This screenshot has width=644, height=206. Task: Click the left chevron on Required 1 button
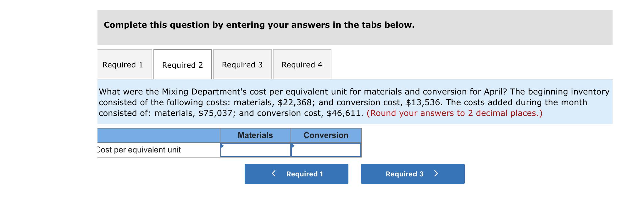coord(273,174)
